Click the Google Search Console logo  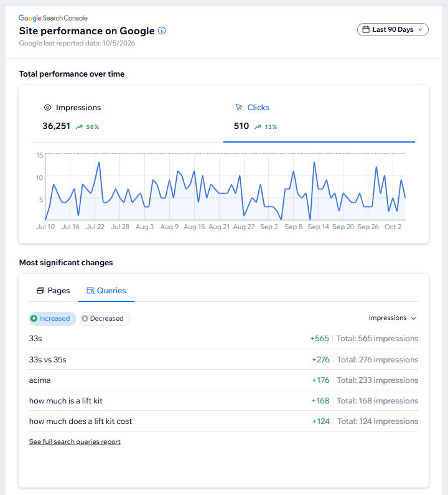coord(53,18)
